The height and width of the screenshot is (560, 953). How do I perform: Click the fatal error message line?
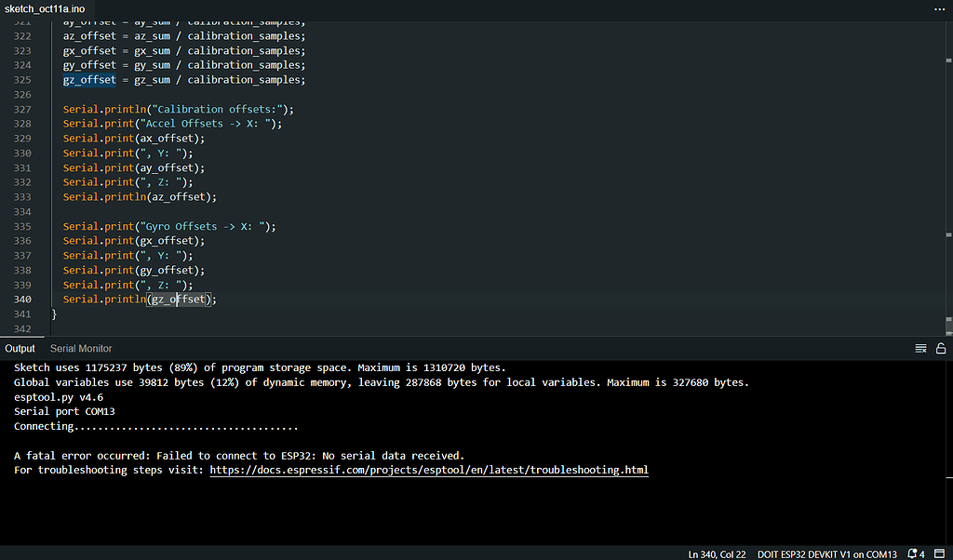pyautogui.click(x=239, y=456)
